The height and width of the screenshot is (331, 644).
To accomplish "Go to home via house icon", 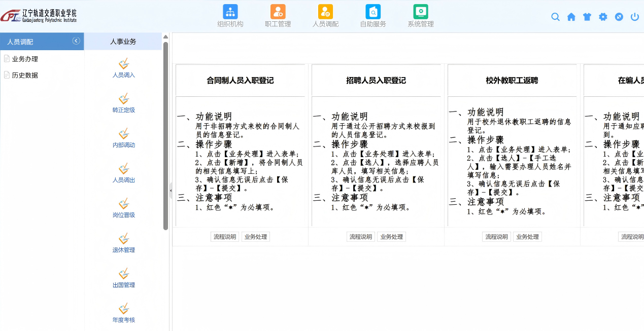I will [571, 17].
